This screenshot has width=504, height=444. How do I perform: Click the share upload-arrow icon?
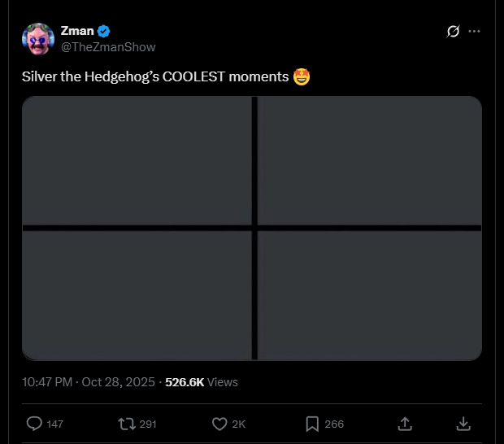point(404,424)
